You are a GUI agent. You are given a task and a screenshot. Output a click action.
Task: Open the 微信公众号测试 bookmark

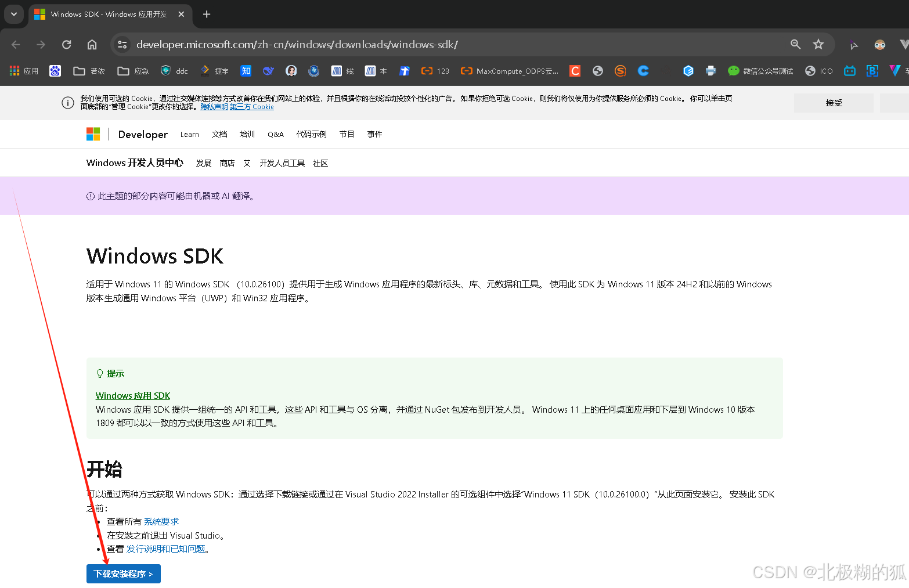tap(760, 71)
